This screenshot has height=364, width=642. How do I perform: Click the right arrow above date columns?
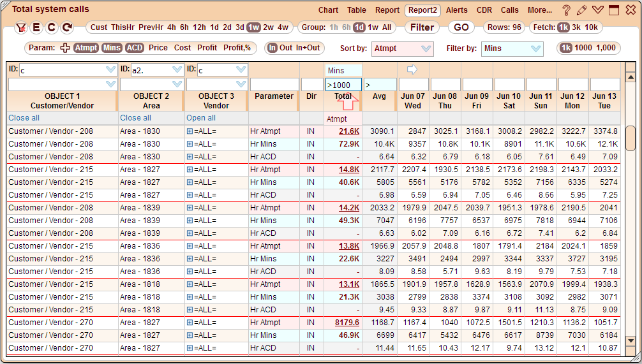[x=412, y=69]
